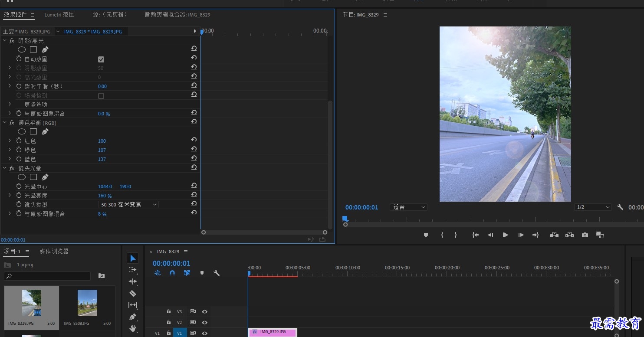Step forward one frame
Viewport: 644px width, 337px height.
(521, 235)
